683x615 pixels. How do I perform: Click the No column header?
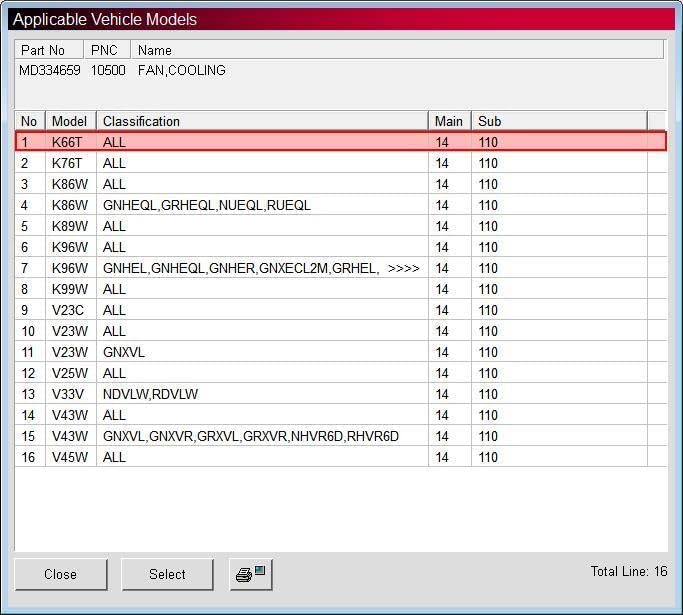(x=30, y=121)
